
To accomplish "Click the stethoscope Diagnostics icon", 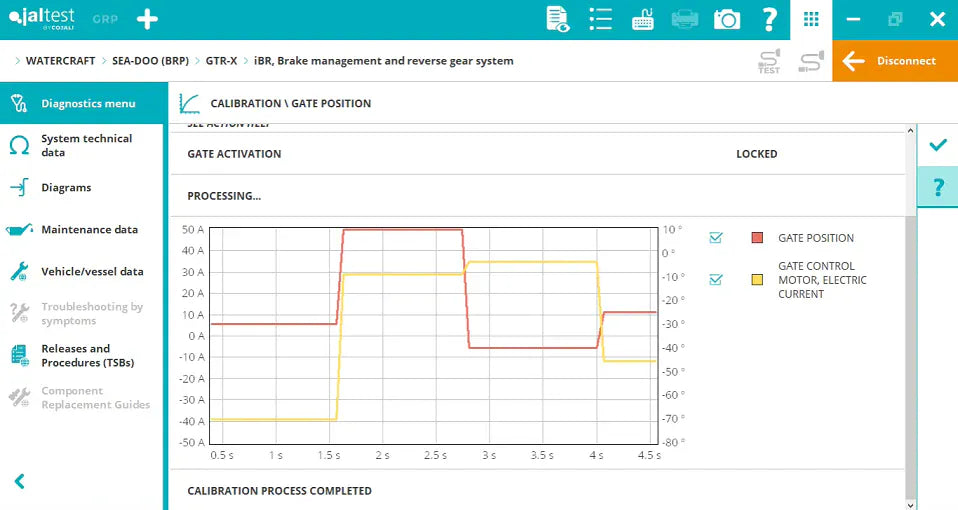I will [x=19, y=103].
